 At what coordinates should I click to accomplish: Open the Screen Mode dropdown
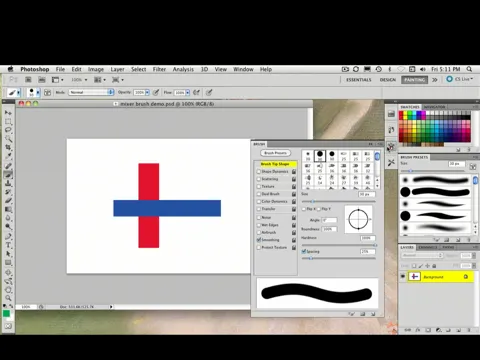pyautogui.click(x=117, y=80)
